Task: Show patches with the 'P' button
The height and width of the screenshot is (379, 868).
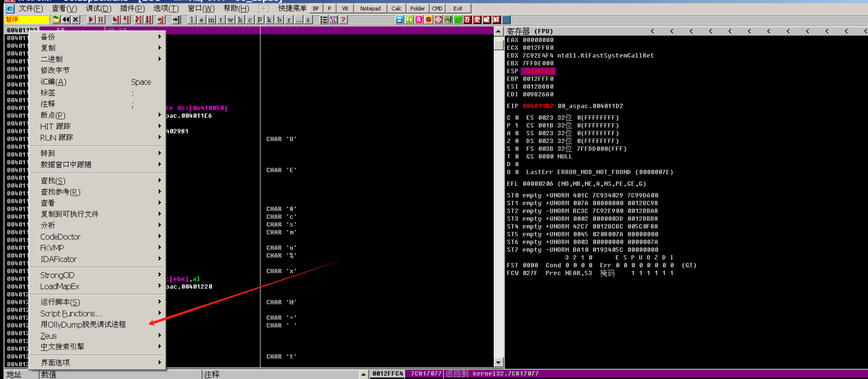Action: pyautogui.click(x=260, y=19)
